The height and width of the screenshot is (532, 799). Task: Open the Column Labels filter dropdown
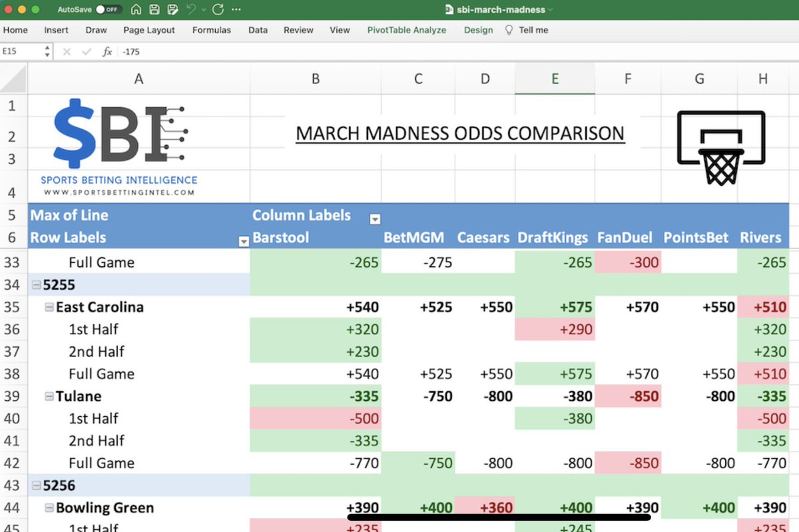point(375,219)
